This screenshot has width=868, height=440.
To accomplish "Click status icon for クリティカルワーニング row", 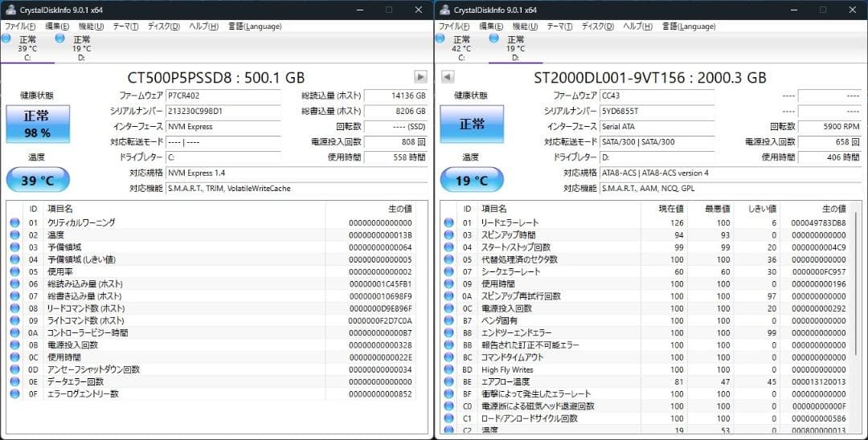I will click(x=15, y=222).
